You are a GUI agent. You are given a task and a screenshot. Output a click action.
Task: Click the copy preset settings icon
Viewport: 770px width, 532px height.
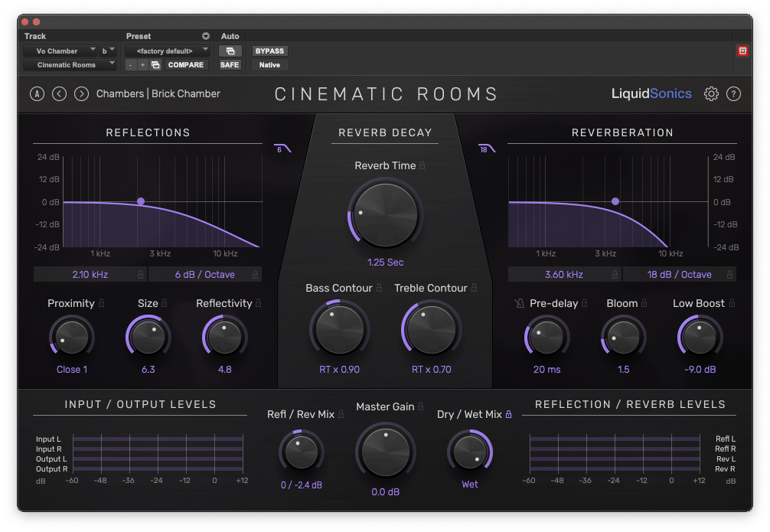155,65
